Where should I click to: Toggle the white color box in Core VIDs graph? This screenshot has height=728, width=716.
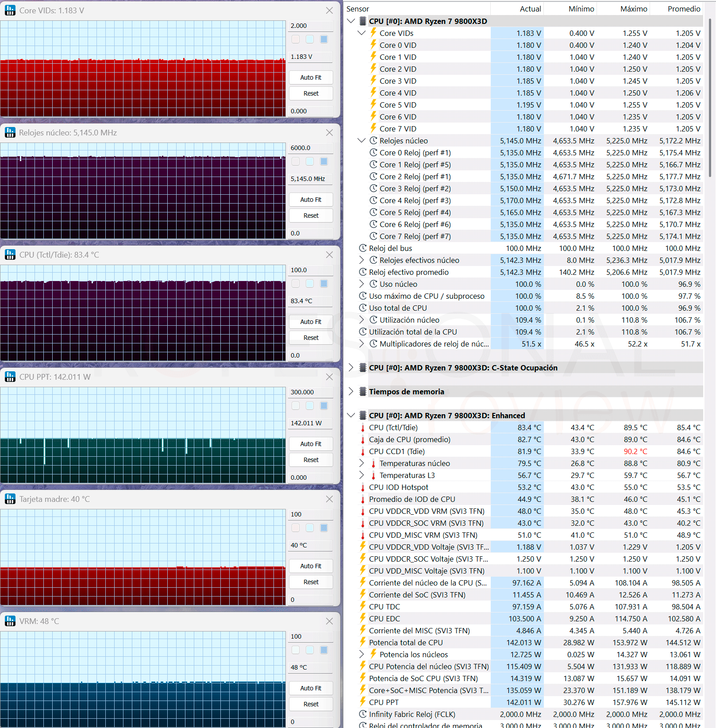pos(296,39)
